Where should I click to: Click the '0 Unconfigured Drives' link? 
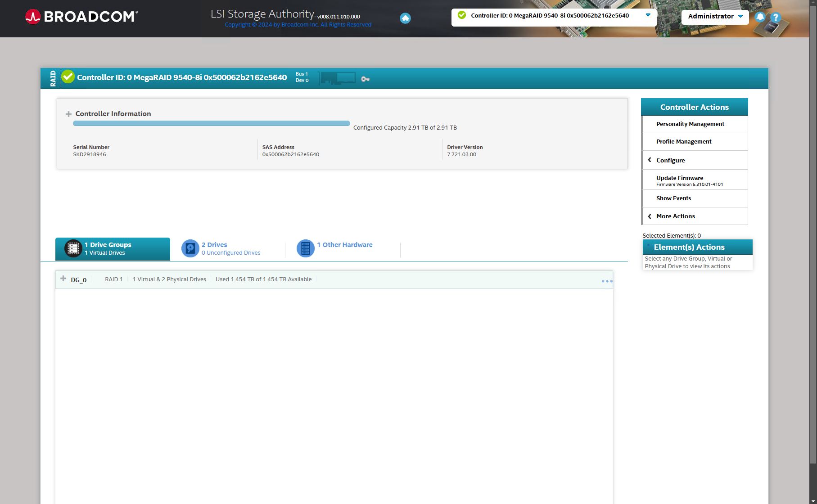(x=231, y=253)
